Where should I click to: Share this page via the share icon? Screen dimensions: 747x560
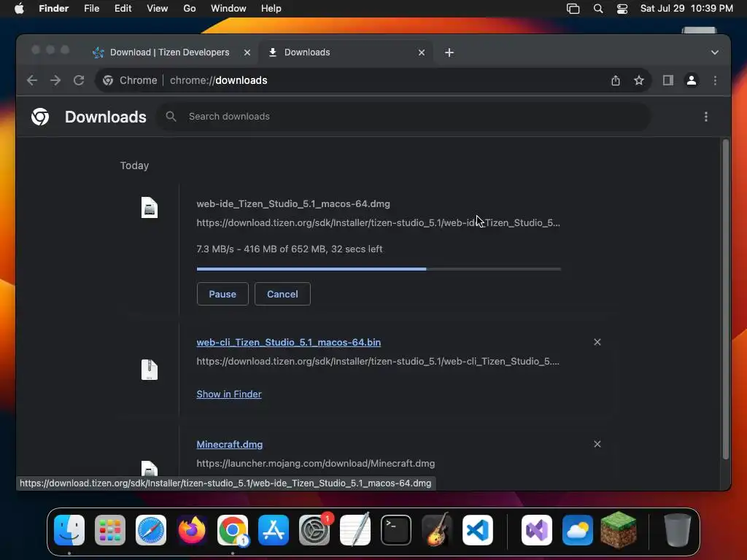pos(616,80)
